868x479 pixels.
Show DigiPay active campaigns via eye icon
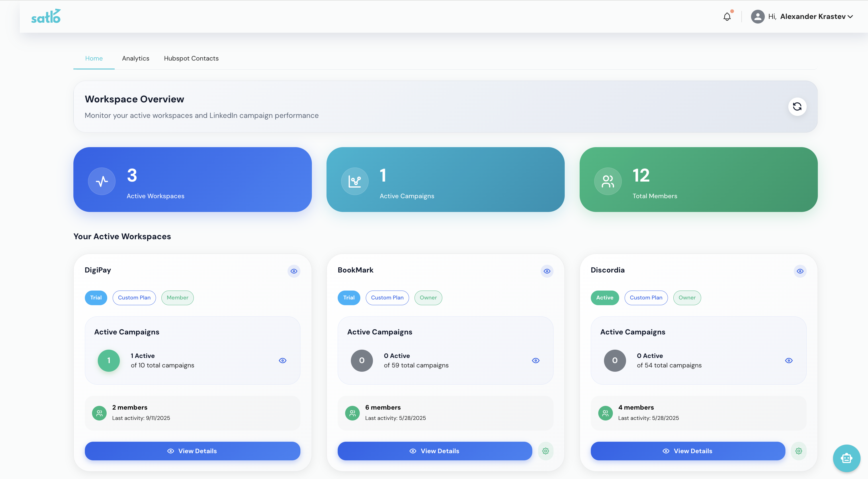(x=283, y=361)
